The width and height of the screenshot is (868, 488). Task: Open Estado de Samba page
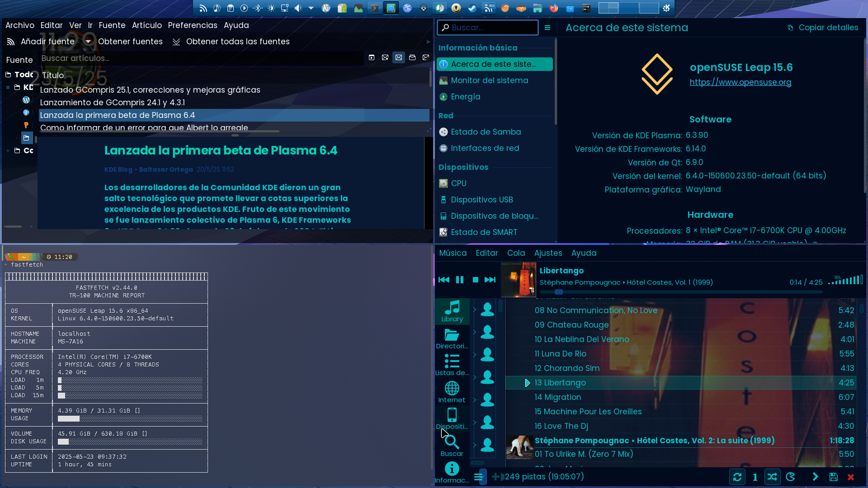pyautogui.click(x=495, y=132)
